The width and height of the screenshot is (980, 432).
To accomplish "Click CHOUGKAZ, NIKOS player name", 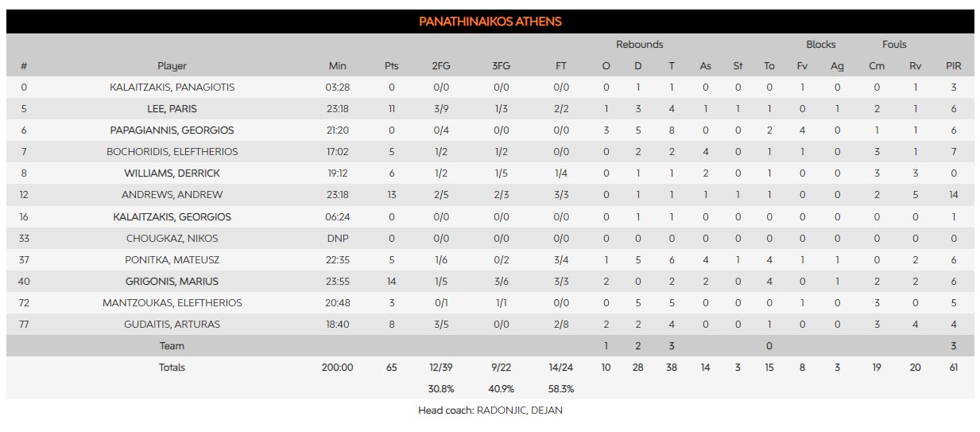I will (x=172, y=239).
